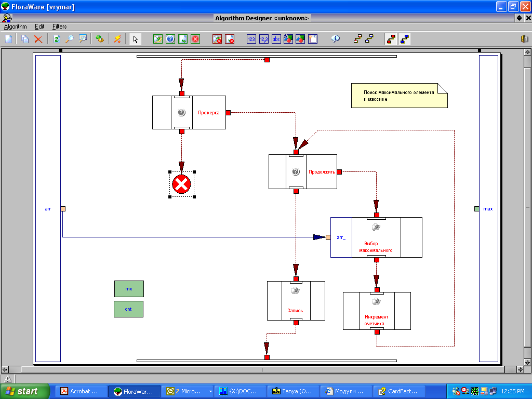Click the magnifying glass zoom icon
Image resolution: width=532 pixels, height=399 pixels.
69,39
